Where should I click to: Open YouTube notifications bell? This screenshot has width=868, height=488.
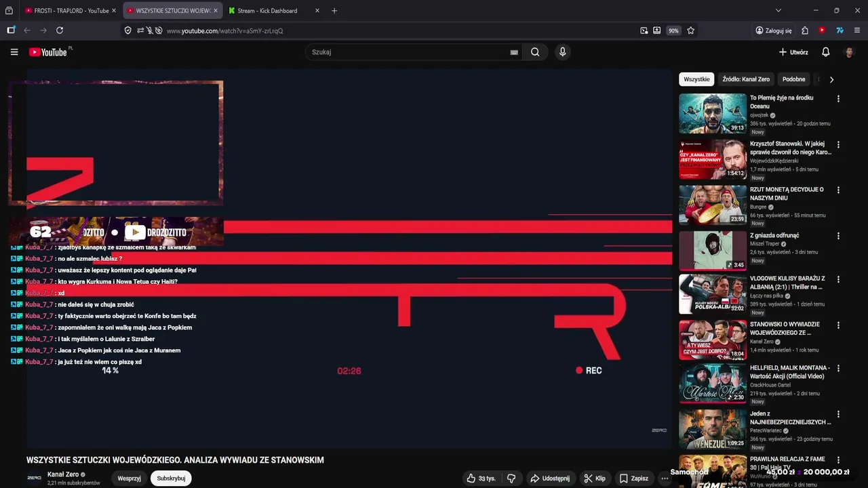(x=825, y=52)
